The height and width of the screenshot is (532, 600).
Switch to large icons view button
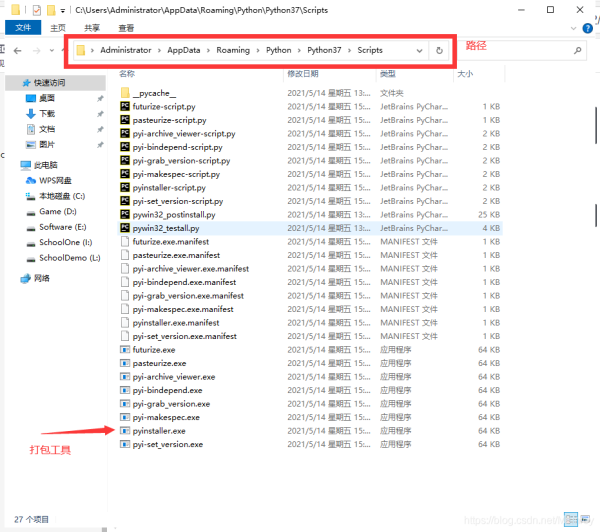[585, 519]
